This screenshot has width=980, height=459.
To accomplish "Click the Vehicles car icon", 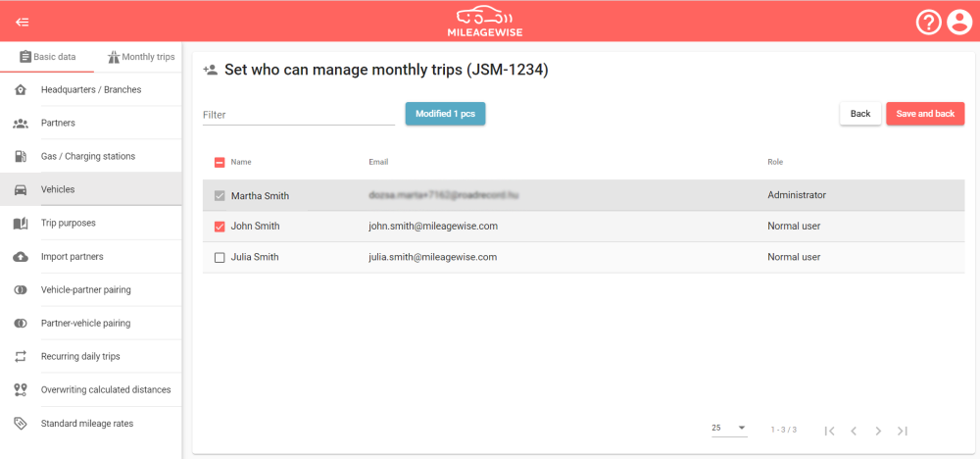I will click(x=21, y=190).
